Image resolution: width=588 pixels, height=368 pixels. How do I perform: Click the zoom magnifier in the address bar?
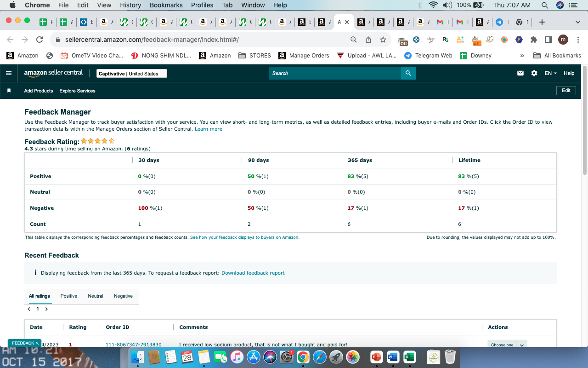pos(353,40)
